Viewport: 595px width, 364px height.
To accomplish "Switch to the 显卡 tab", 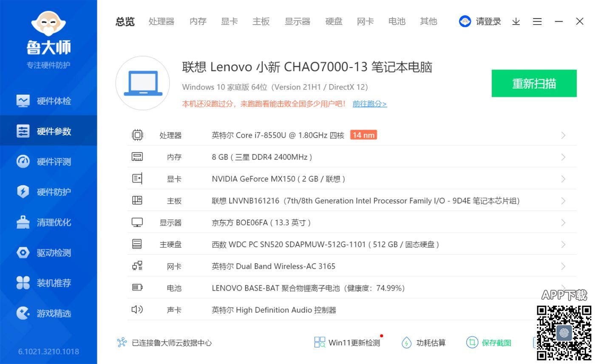I will [x=229, y=21].
